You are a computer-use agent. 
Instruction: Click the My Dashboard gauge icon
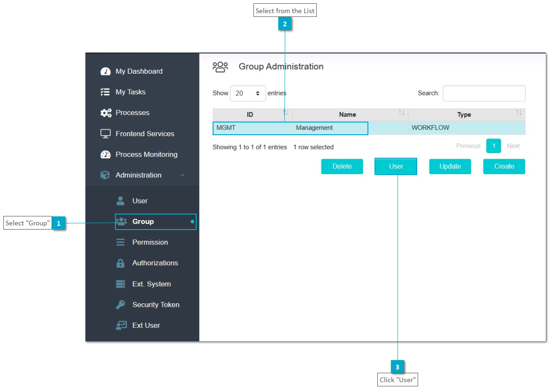point(105,71)
